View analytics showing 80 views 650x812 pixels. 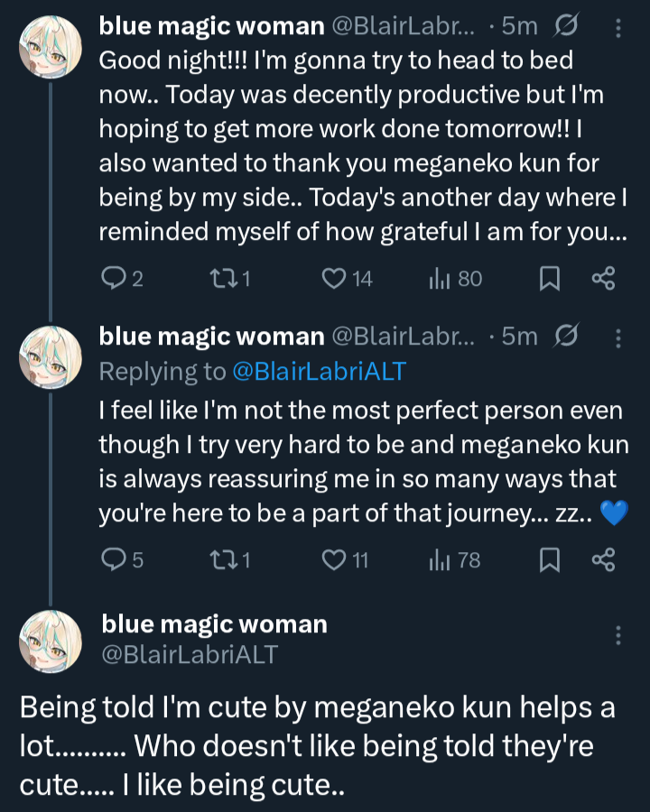point(440,279)
